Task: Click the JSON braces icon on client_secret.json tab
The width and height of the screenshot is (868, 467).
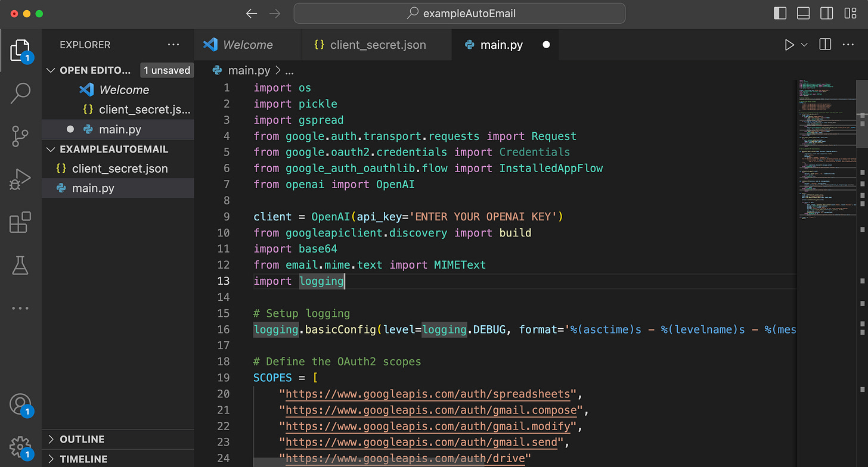Action: 319,45
